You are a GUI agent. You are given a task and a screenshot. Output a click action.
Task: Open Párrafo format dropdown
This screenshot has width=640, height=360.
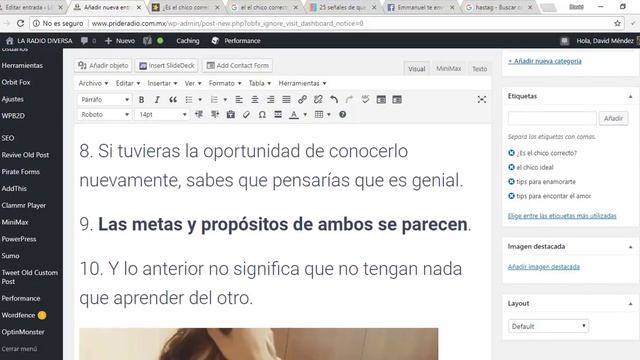point(104,100)
